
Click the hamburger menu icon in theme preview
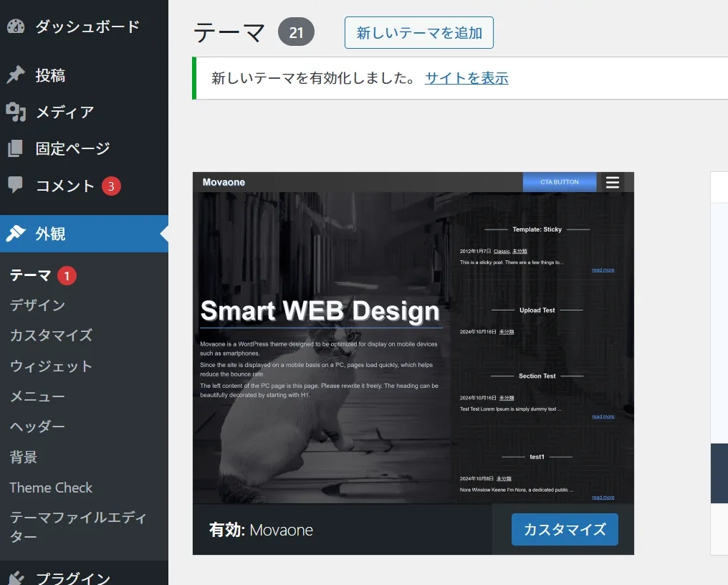pos(612,182)
